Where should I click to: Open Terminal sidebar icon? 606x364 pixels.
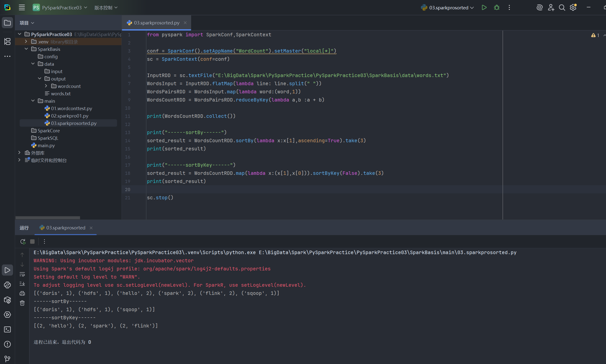tap(7, 329)
